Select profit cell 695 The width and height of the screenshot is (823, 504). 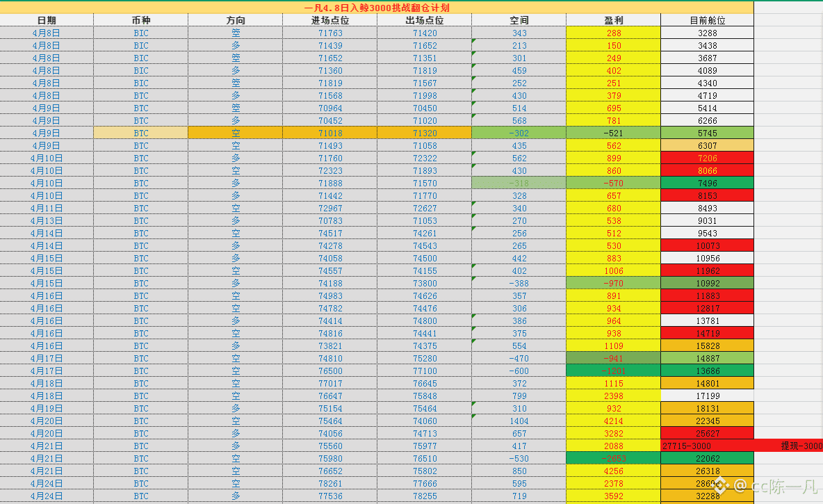tap(613, 108)
